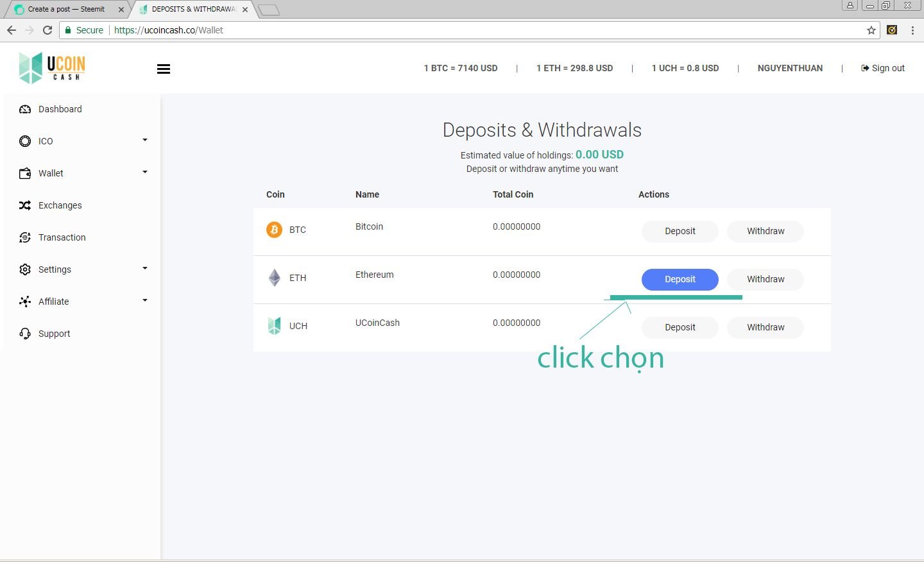Click the 1 ETH = 298.8 USD rate
The image size is (924, 562).
pos(574,68)
